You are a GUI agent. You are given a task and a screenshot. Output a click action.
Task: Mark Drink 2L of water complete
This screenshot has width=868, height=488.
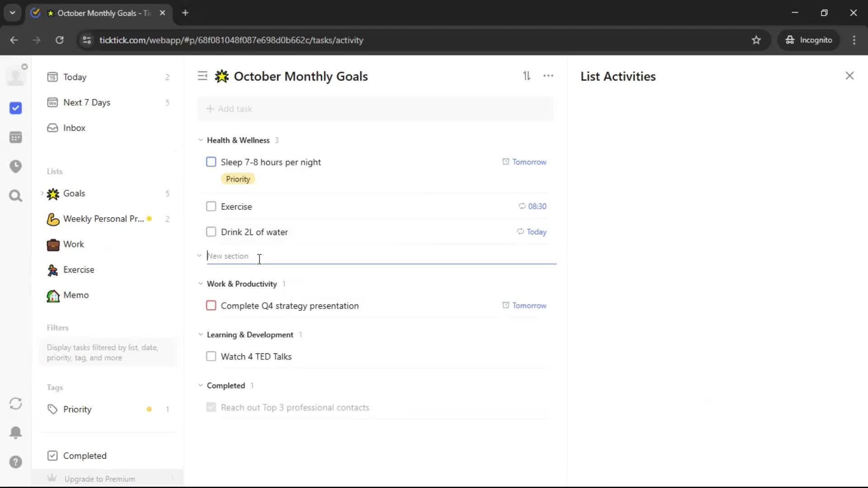point(211,232)
